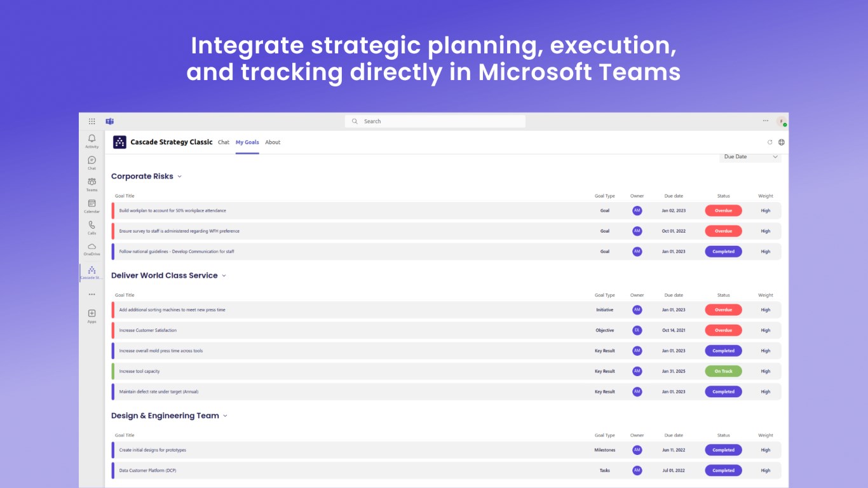Open the Calendar sidebar icon

click(x=92, y=203)
